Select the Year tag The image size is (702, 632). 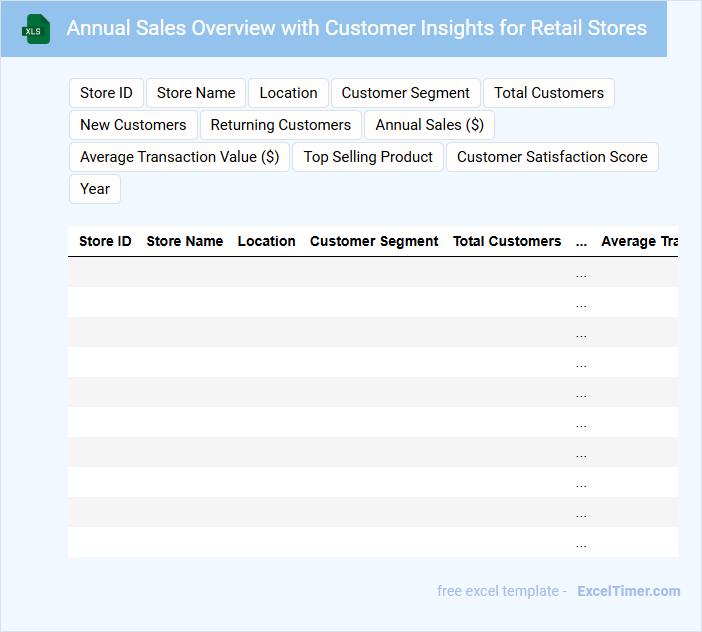click(x=95, y=189)
